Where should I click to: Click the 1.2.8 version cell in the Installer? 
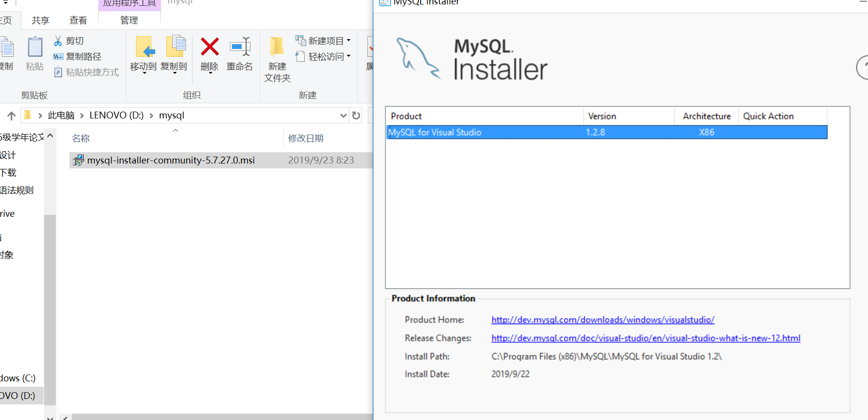tap(595, 132)
